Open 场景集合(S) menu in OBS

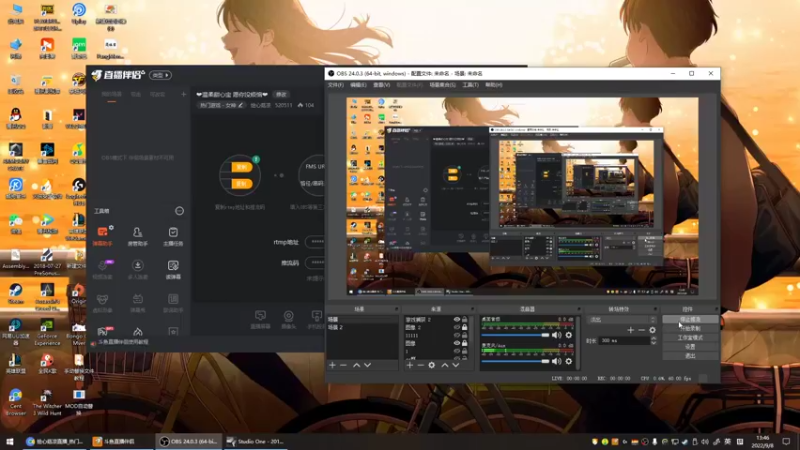click(x=442, y=85)
